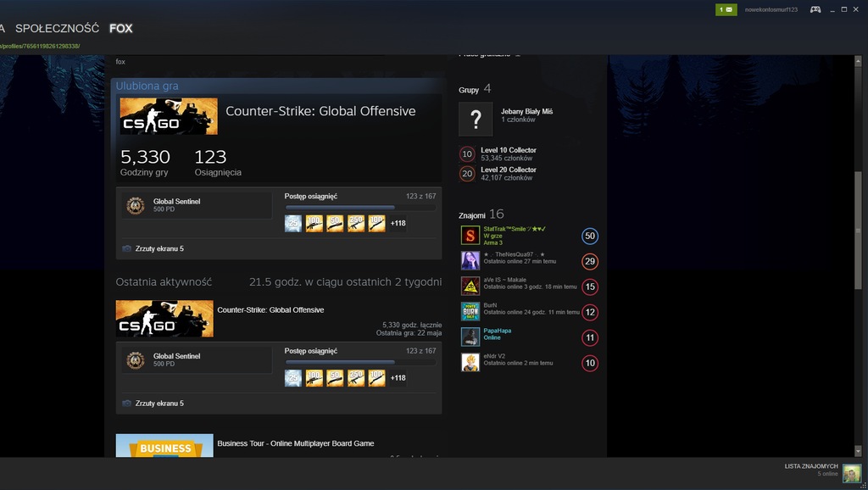Click the page scrollbar down arrow
Image resolution: width=868 pixels, height=490 pixels.
858,451
